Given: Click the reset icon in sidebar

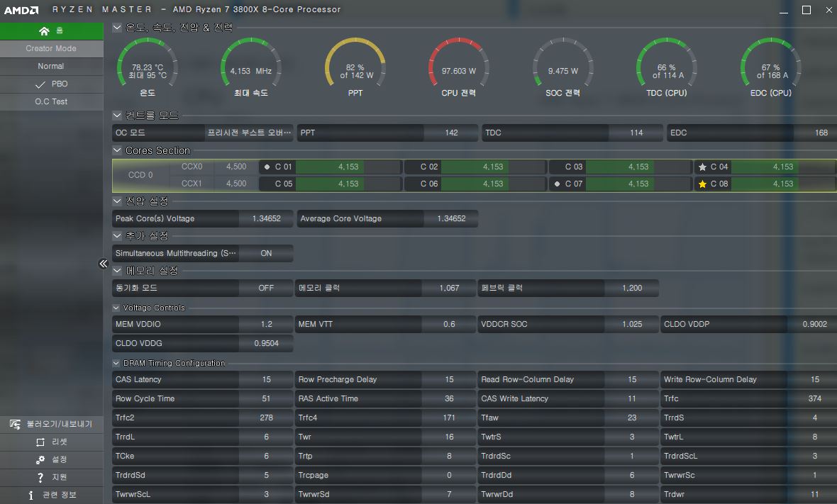Looking at the screenshot, I should click(x=40, y=442).
